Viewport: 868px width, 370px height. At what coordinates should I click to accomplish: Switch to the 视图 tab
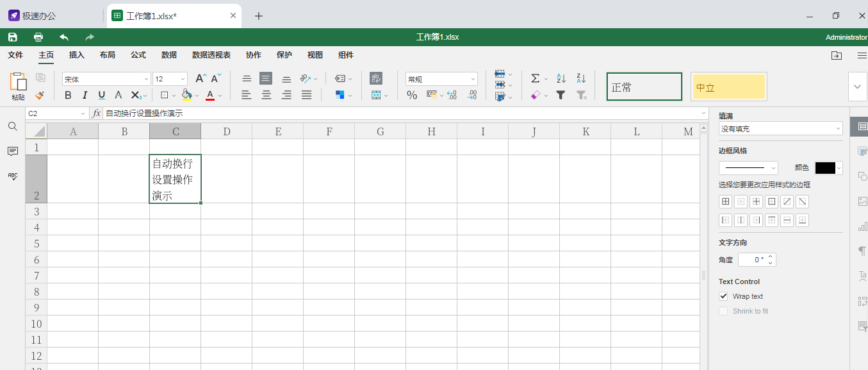[x=315, y=55]
